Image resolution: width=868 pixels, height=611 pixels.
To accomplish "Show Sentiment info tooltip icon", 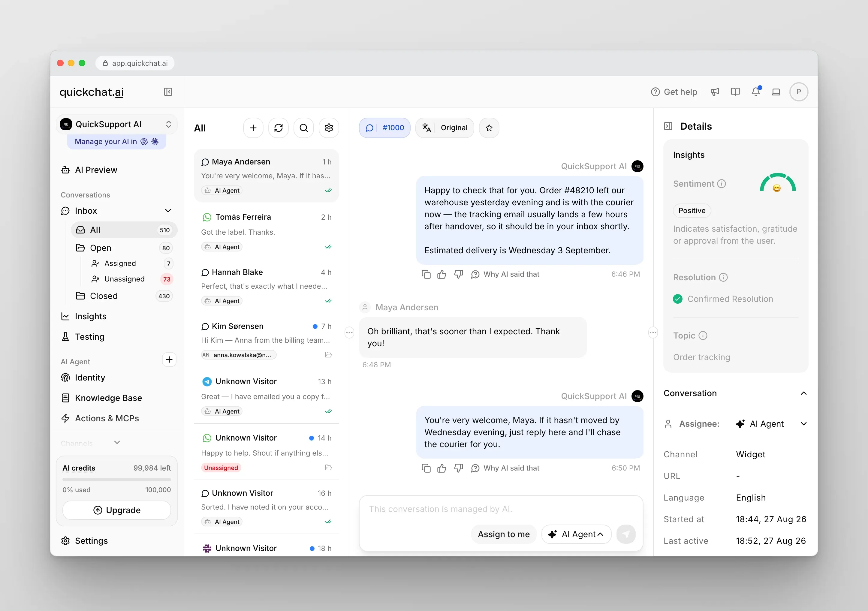I will [722, 184].
